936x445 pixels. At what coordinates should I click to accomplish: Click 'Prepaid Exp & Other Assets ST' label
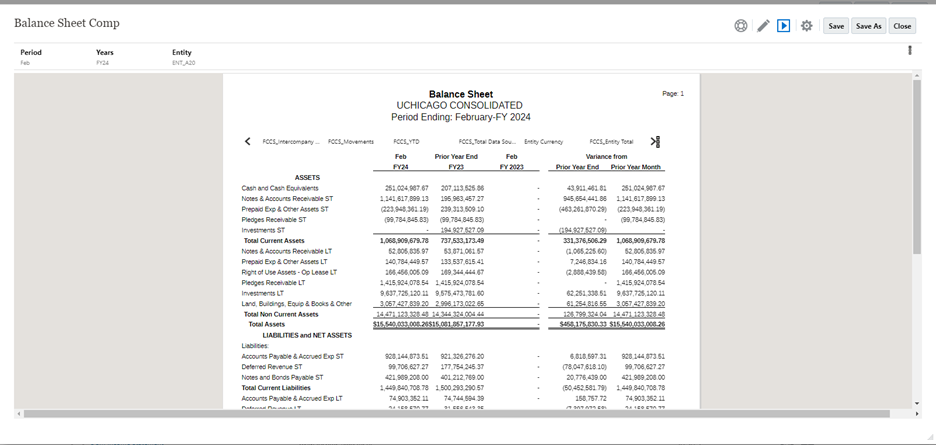(285, 209)
